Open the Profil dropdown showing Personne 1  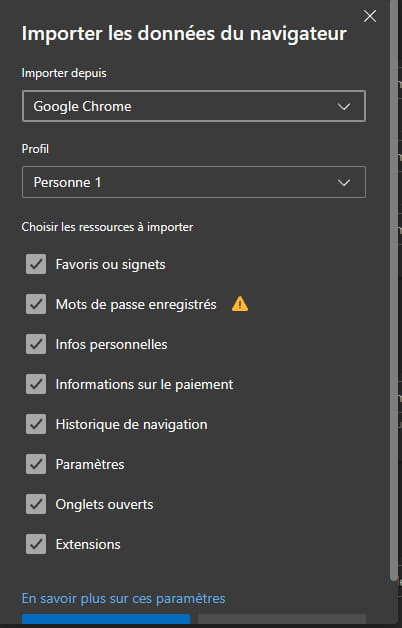click(194, 182)
